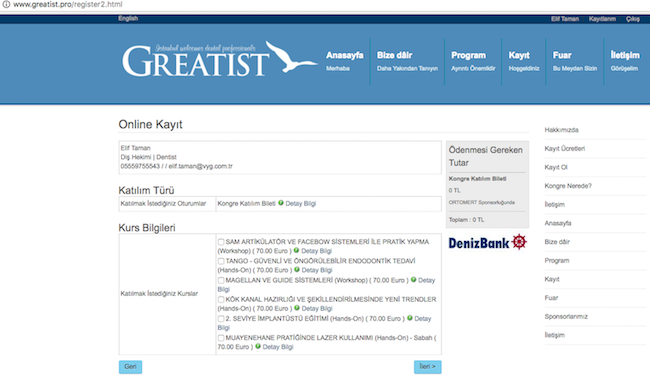Click the Online Kayıt heading
Screen dimensions: 650x387
150,124
